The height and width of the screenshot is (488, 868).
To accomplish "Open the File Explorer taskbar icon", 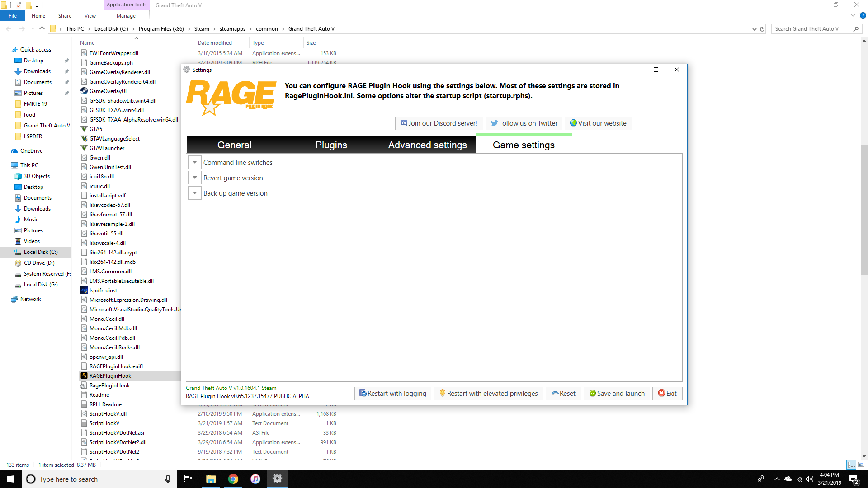I will [211, 479].
